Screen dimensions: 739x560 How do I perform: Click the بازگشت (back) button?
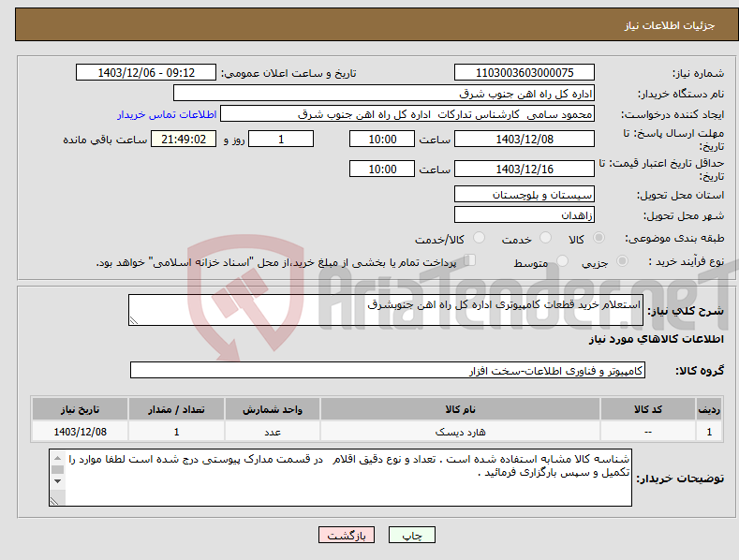point(347,535)
